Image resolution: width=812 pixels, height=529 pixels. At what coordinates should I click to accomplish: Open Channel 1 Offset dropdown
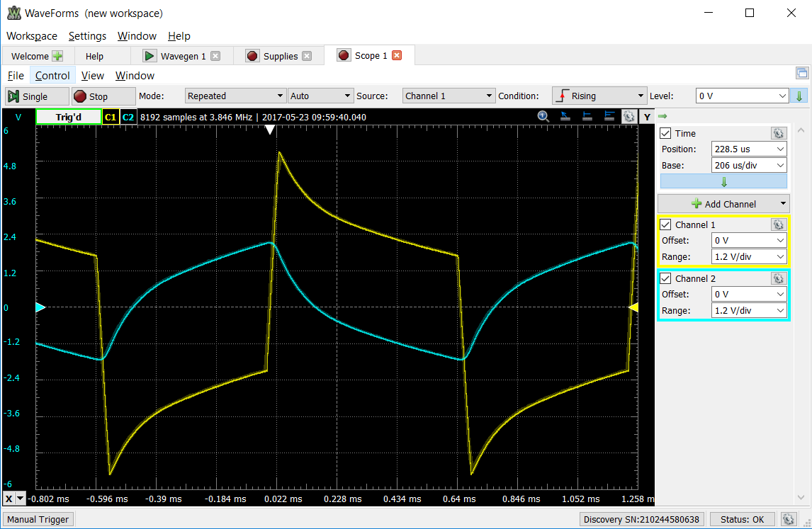tap(749, 240)
